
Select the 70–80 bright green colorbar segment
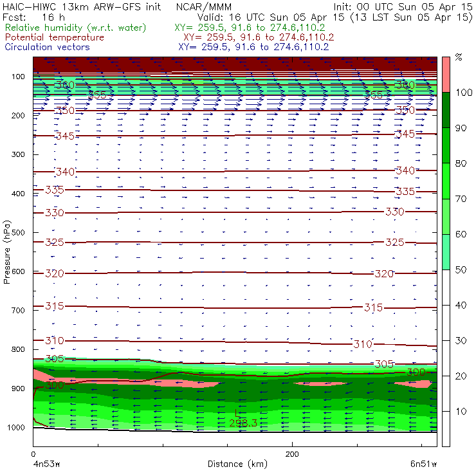446,181
